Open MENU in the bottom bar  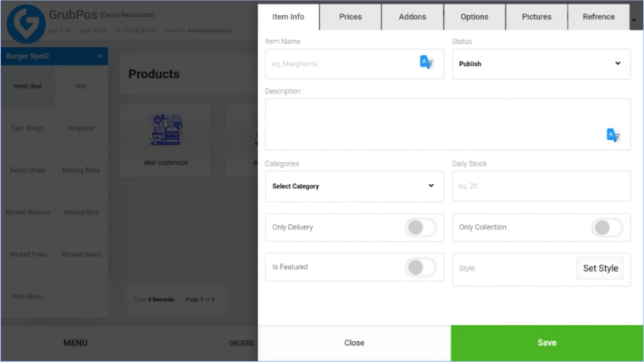point(75,343)
